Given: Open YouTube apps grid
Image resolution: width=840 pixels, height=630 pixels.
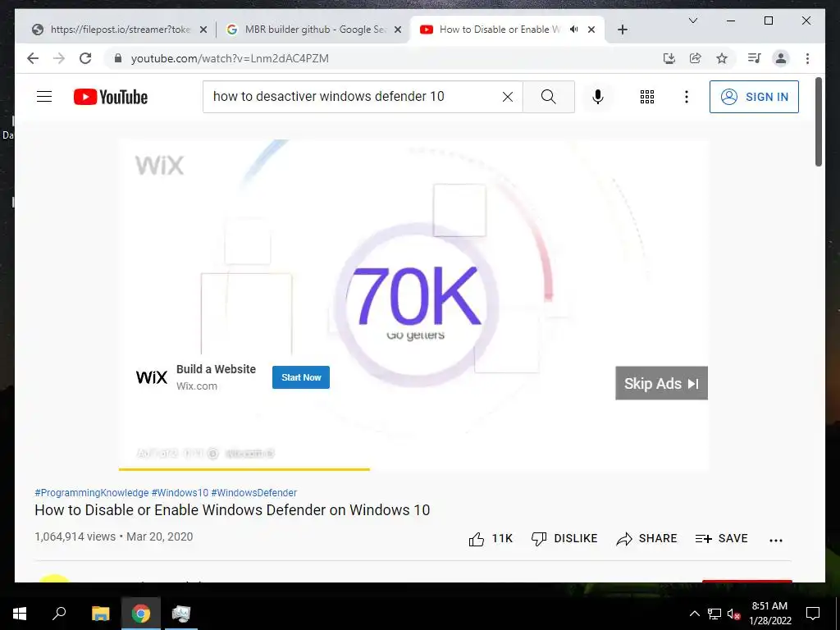Looking at the screenshot, I should (647, 97).
